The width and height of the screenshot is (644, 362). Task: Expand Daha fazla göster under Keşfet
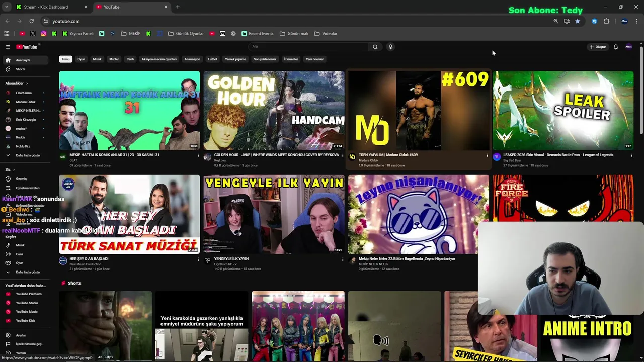(25, 272)
